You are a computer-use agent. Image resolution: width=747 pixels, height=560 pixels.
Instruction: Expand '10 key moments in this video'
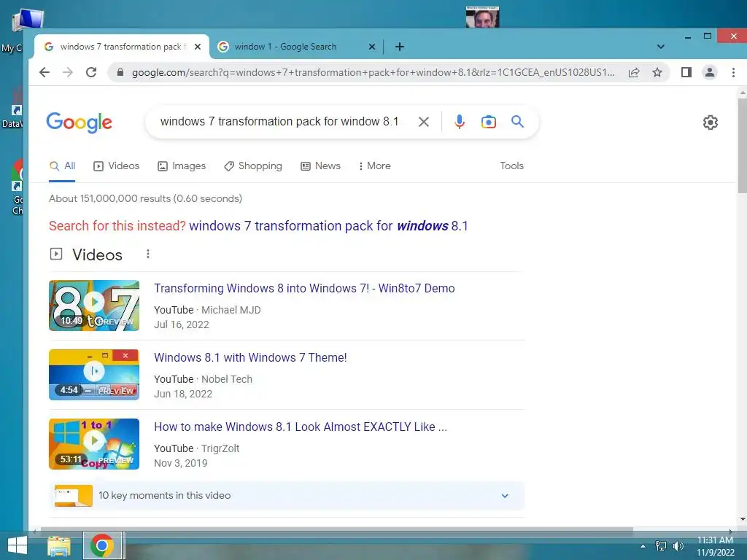coord(286,496)
